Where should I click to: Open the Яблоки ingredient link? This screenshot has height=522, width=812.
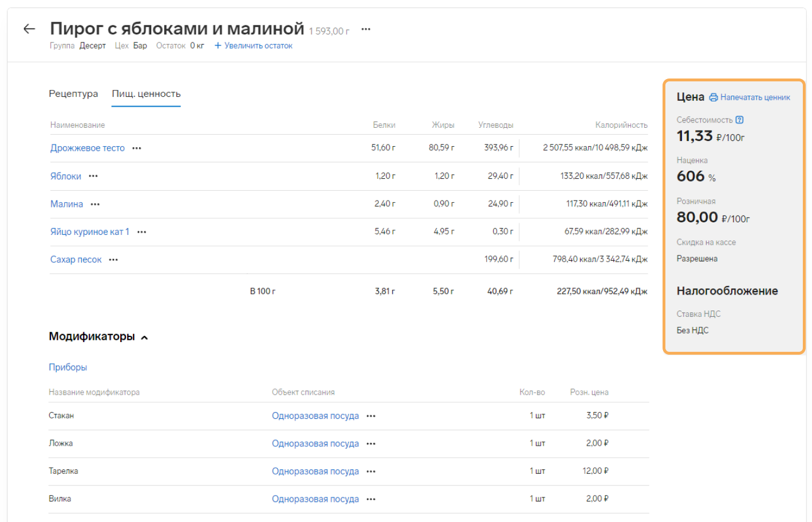pyautogui.click(x=65, y=176)
